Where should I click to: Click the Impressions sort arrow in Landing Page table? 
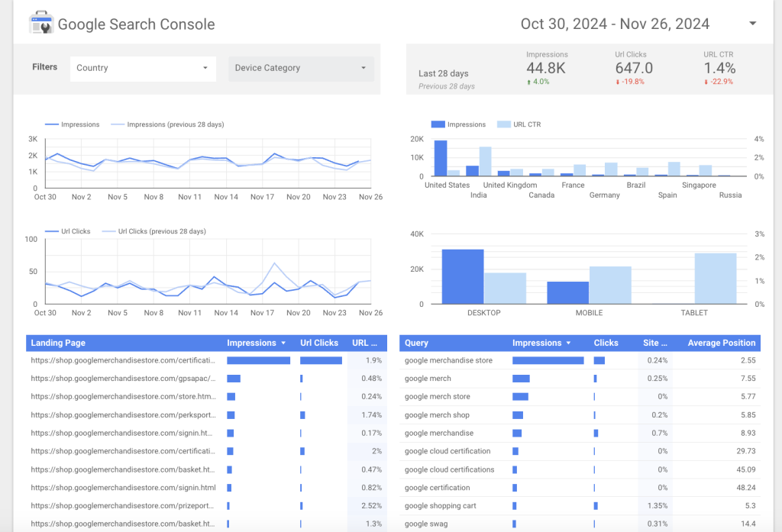284,343
